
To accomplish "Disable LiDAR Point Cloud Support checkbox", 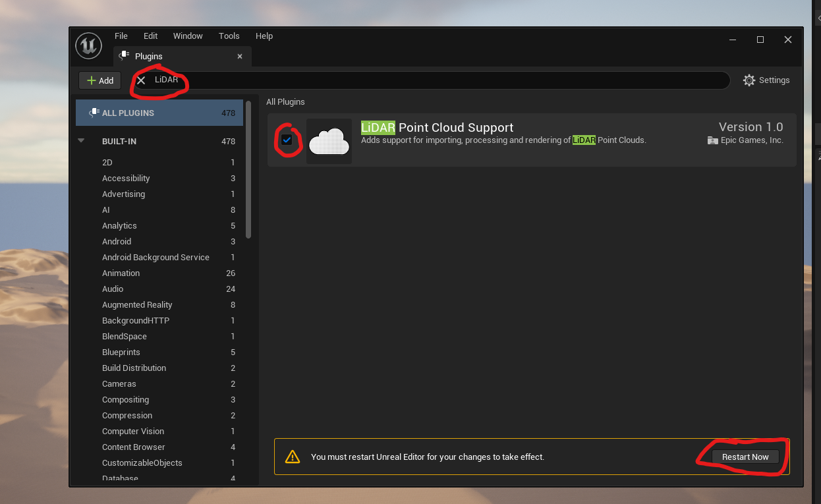I will [287, 140].
